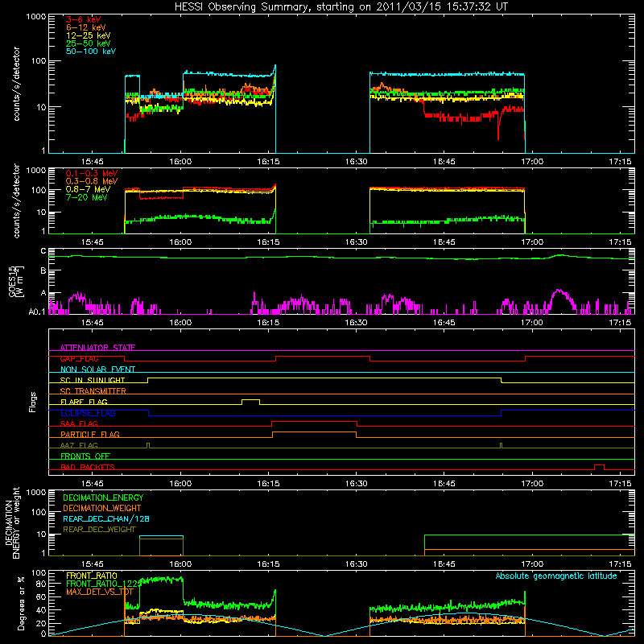Click 17:00 tick under the GOES15 panel
The image size is (644, 644).
click(532, 323)
